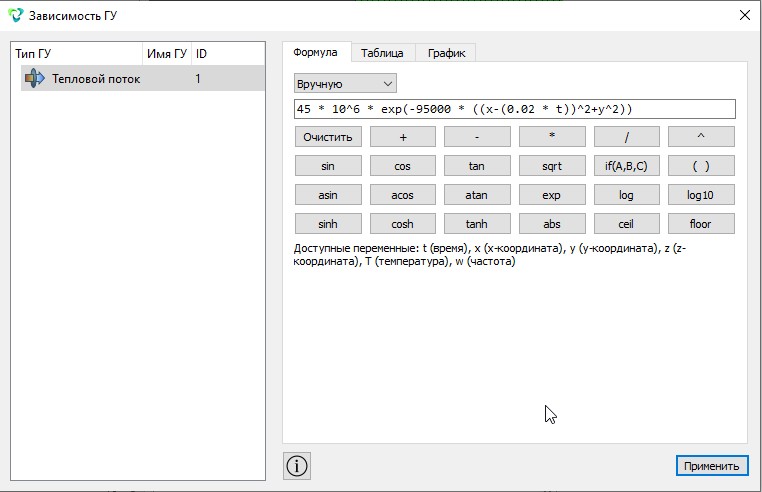Expand the Вручную dropdown
Viewport: 762px width, 492px height.
345,84
